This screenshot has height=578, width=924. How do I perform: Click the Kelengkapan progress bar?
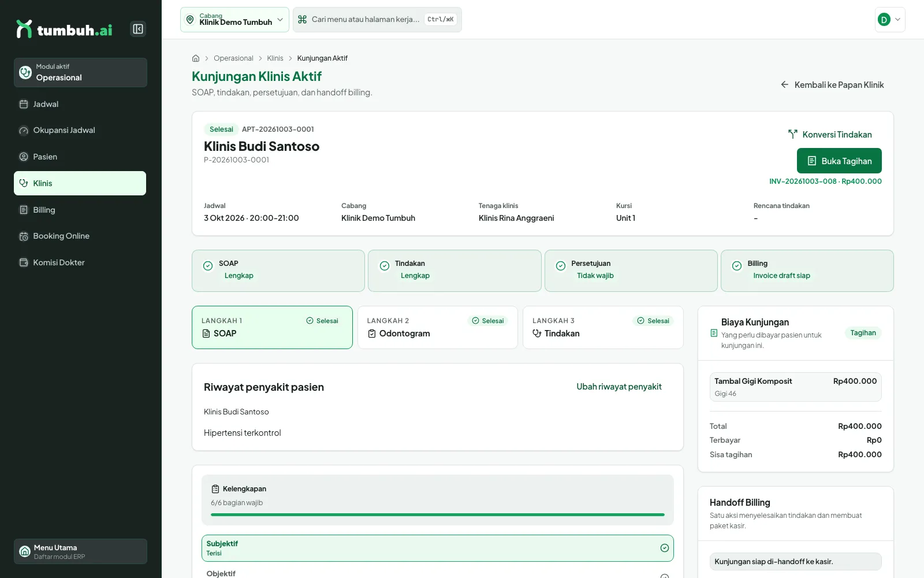(438, 514)
